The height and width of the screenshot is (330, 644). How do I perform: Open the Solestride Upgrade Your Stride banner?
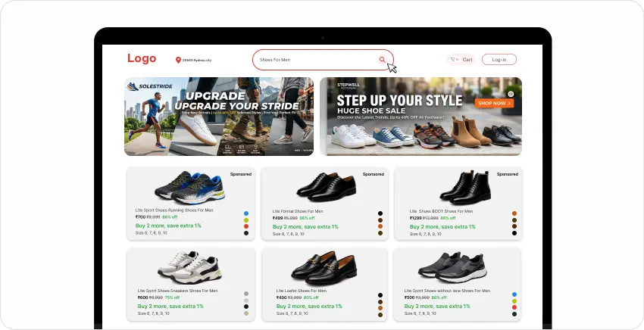point(219,117)
